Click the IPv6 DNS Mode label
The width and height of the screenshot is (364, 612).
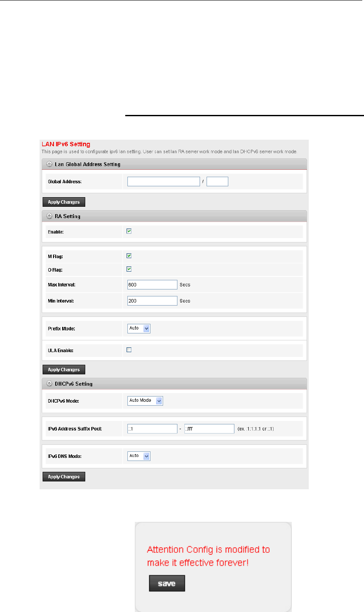65,456
